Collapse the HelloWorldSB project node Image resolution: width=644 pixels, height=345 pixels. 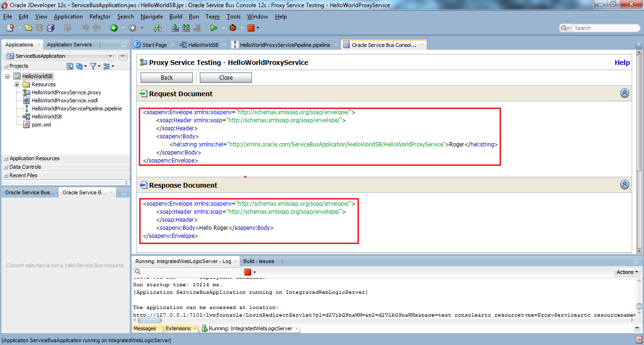point(8,76)
